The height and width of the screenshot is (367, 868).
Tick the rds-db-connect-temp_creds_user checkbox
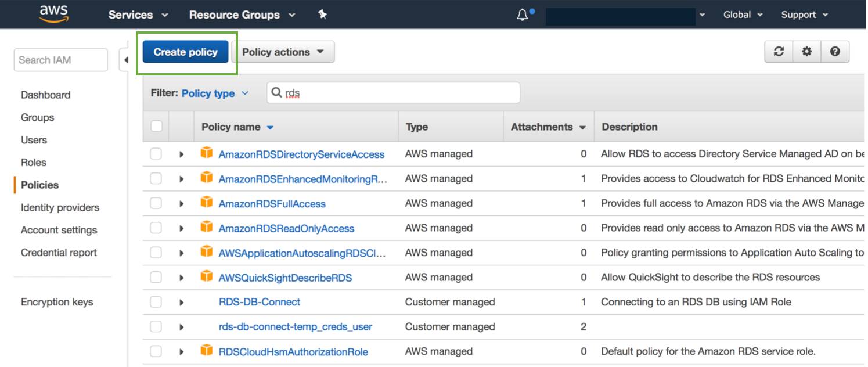click(156, 326)
